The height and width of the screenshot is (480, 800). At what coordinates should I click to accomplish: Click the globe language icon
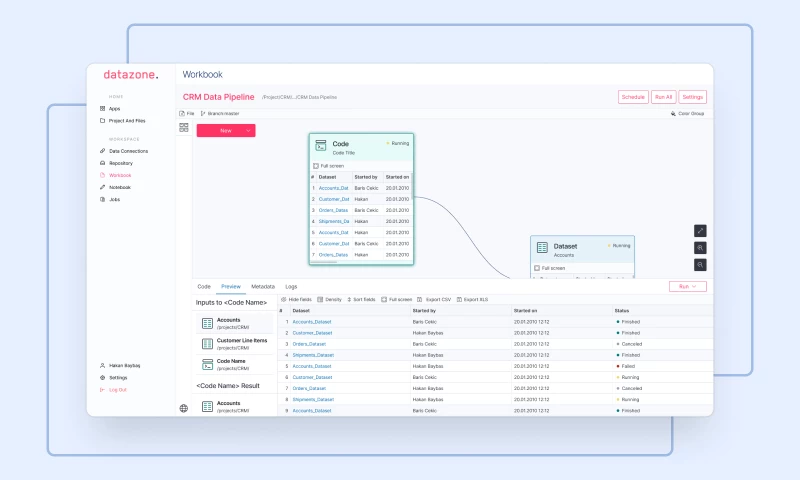(184, 408)
